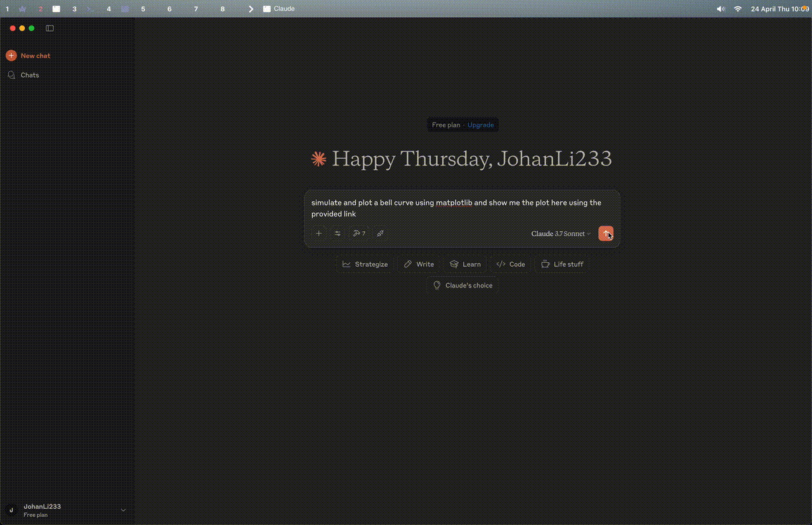Select the Write suggestion chip
This screenshot has height=525, width=812.
[419, 264]
